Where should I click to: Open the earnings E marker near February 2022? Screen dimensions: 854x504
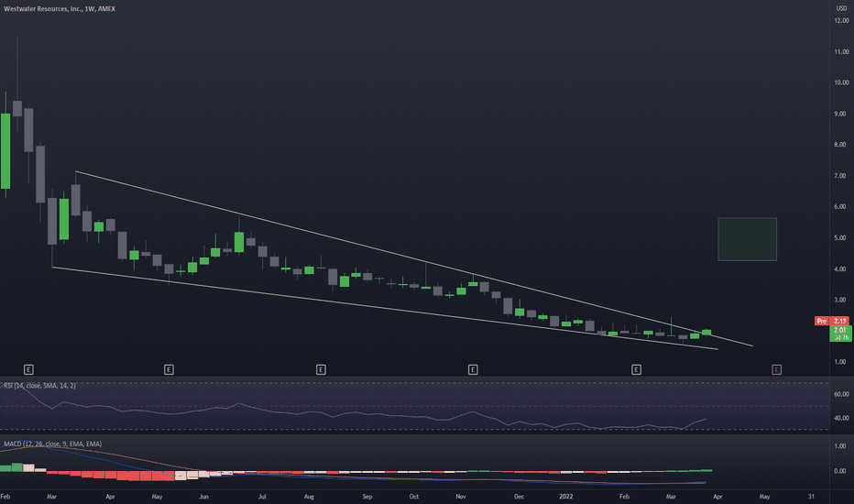(636, 370)
